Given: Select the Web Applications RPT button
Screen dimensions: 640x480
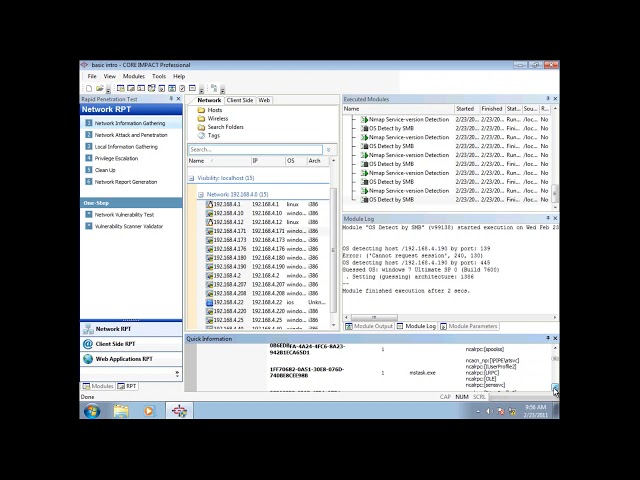Looking at the screenshot, I should click(x=131, y=359).
